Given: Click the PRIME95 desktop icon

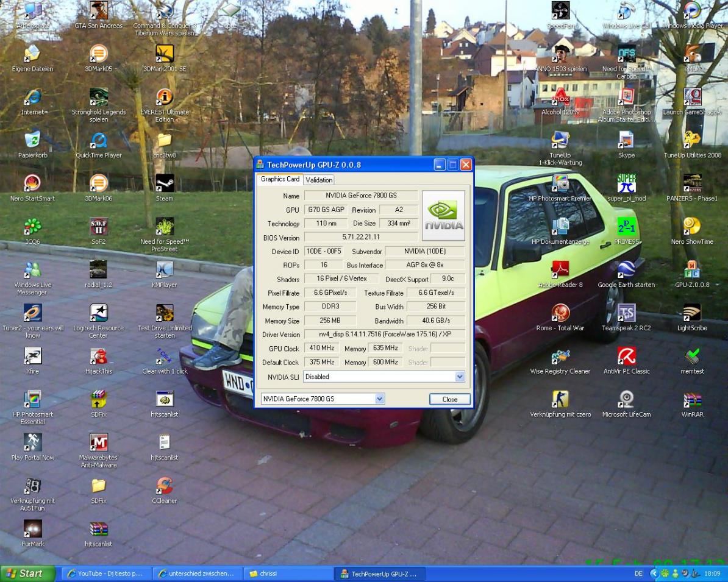Looking at the screenshot, I should pos(626,227).
